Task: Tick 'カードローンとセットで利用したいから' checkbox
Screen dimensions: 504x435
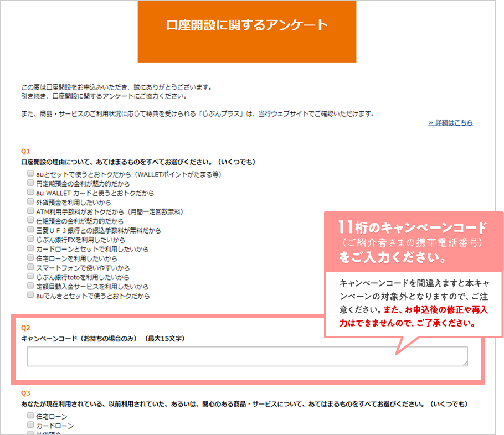Action: coord(30,248)
